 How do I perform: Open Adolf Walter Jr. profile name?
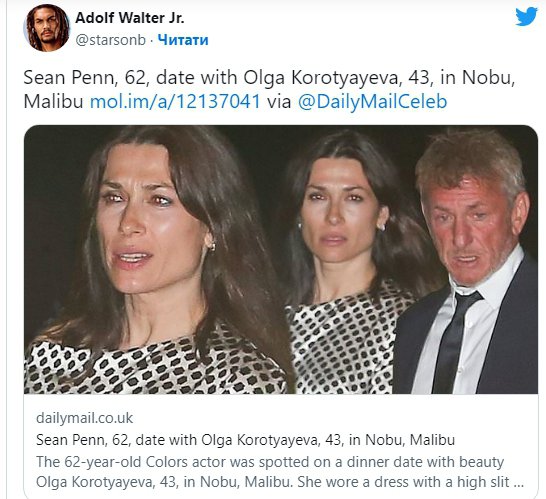(x=130, y=18)
